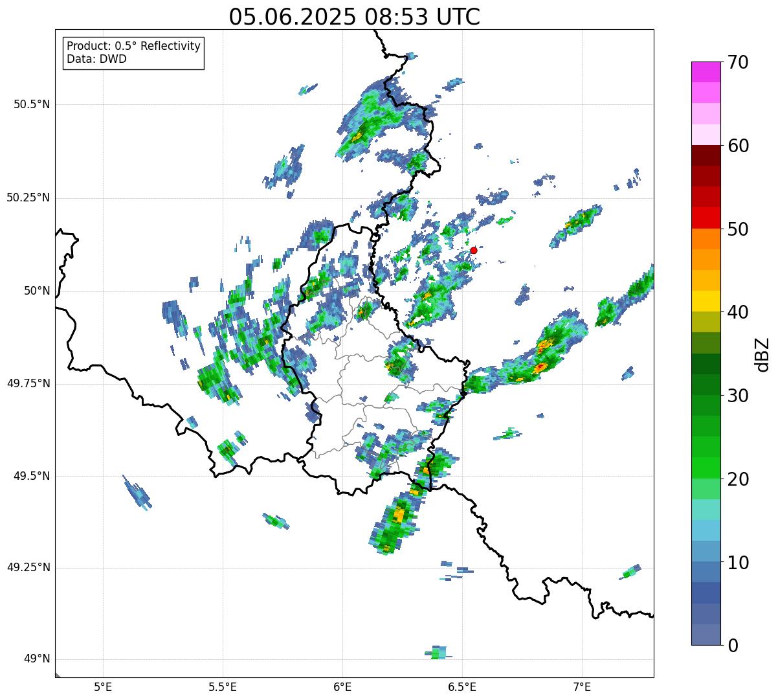Image resolution: width=778 pixels, height=700 pixels.
Task: Click the 6°E longitude label
Action: 342,686
